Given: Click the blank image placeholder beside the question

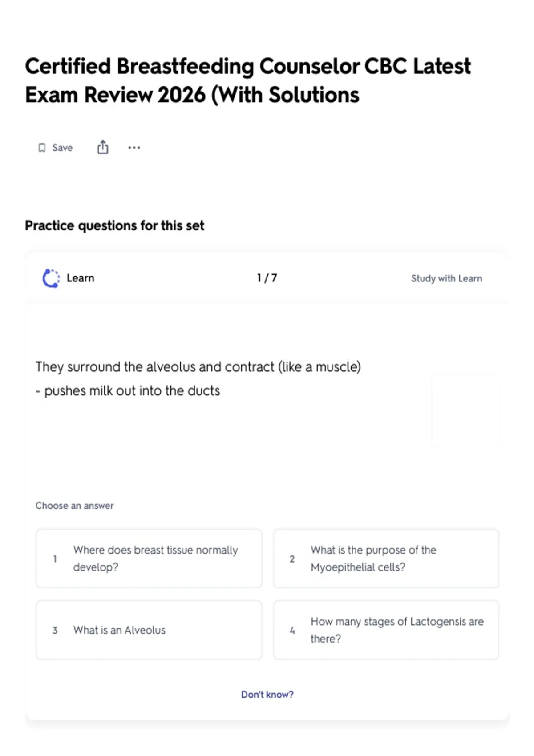Looking at the screenshot, I should (x=465, y=410).
